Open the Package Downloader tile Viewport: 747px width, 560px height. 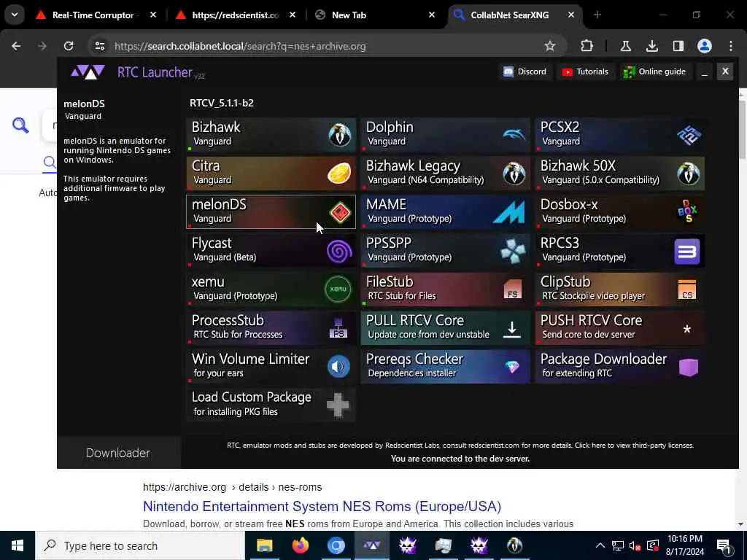tap(619, 366)
